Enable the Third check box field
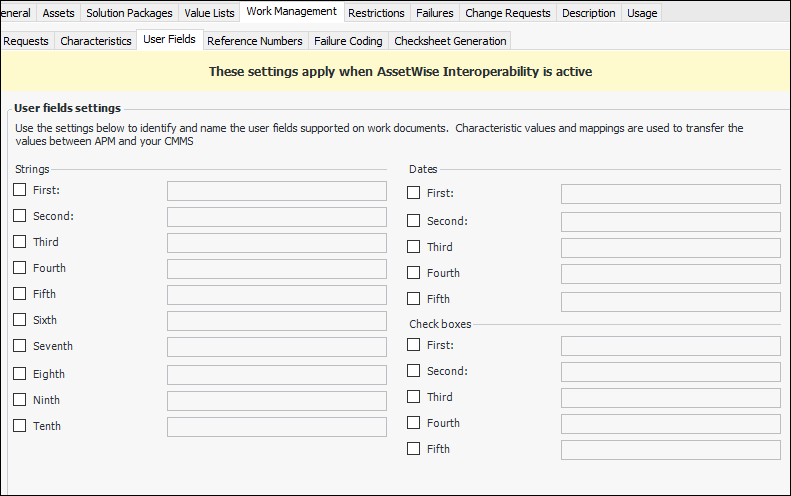Image resolution: width=791 pixels, height=496 pixels. click(x=414, y=397)
